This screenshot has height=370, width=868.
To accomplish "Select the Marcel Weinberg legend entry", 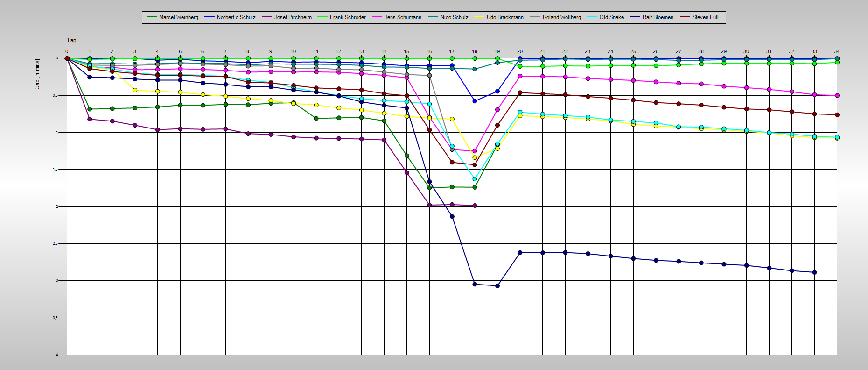I will (x=173, y=17).
